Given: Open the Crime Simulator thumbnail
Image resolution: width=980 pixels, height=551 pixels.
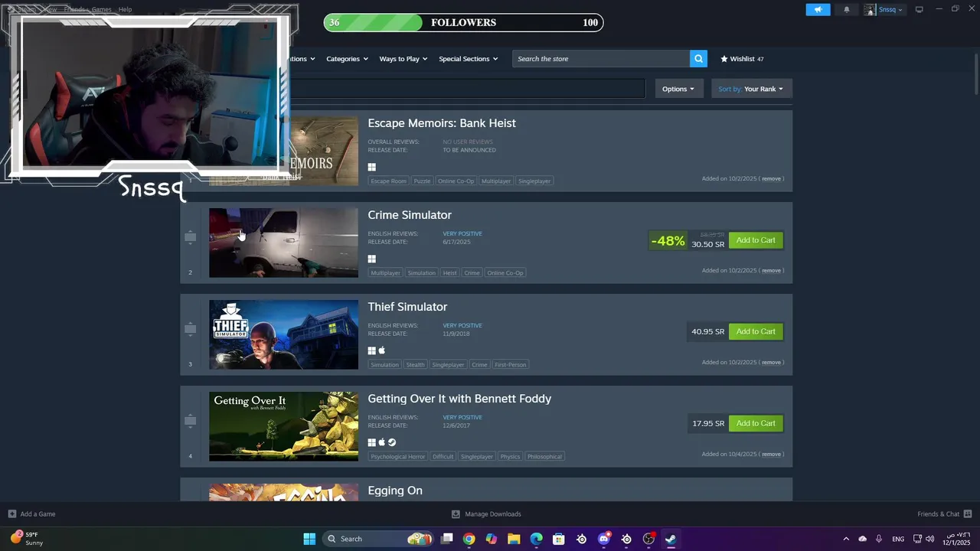Looking at the screenshot, I should tap(283, 243).
